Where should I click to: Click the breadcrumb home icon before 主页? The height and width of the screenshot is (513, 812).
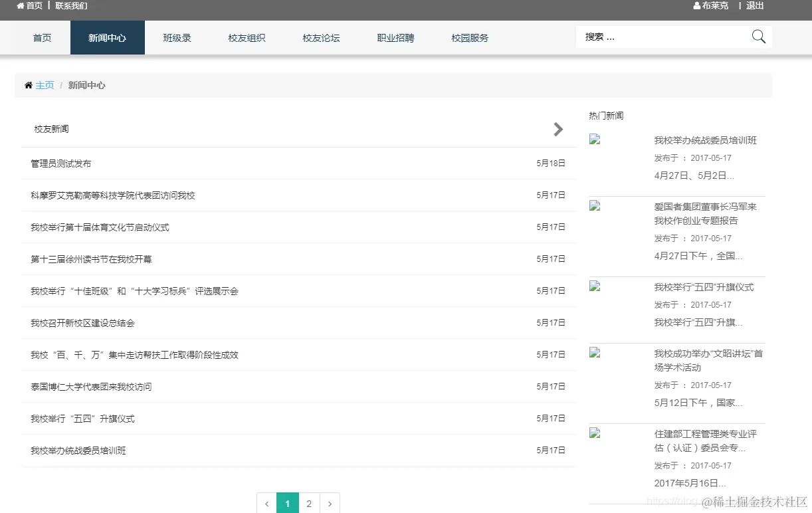pos(29,85)
